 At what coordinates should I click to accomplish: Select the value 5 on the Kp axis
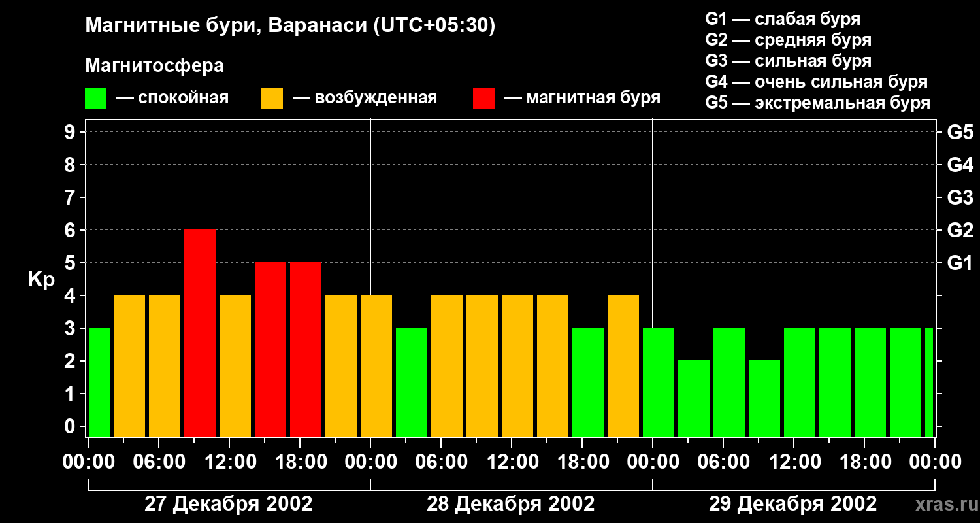click(71, 263)
